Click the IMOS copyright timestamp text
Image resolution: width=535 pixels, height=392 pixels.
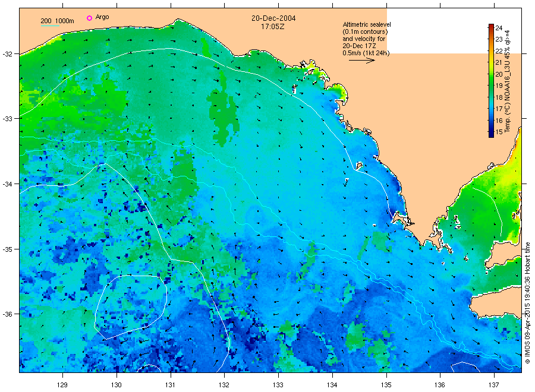click(x=527, y=303)
